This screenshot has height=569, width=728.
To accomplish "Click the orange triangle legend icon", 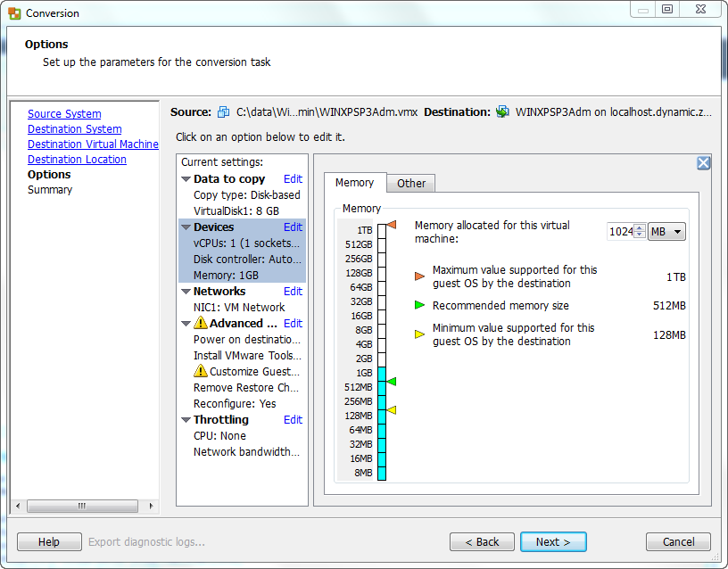I will (419, 276).
